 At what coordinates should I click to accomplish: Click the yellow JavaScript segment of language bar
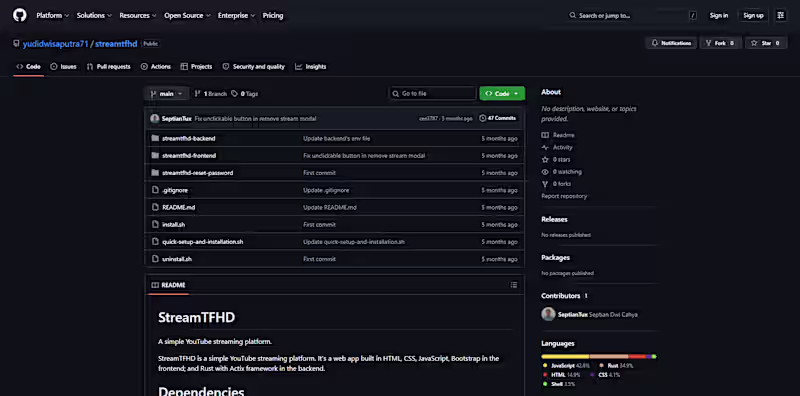(565, 356)
